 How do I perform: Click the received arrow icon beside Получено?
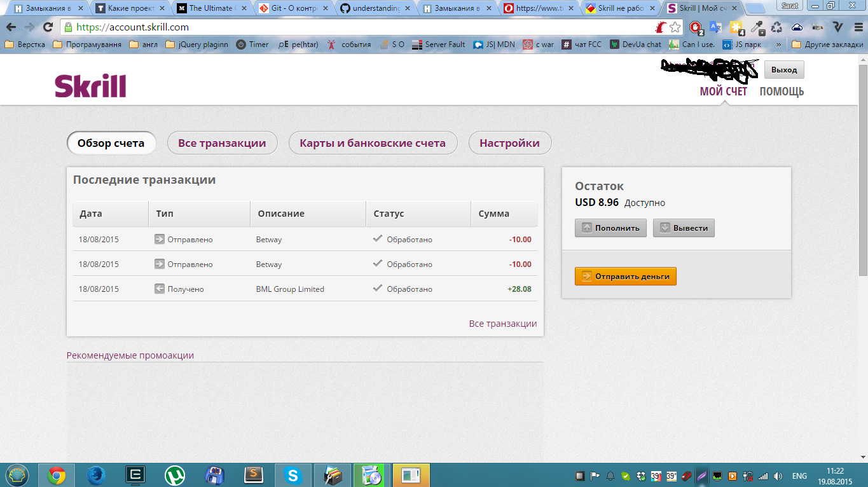tap(160, 289)
